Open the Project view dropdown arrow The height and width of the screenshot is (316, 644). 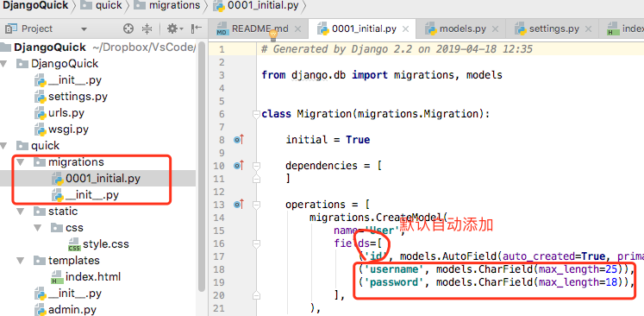pos(84,29)
